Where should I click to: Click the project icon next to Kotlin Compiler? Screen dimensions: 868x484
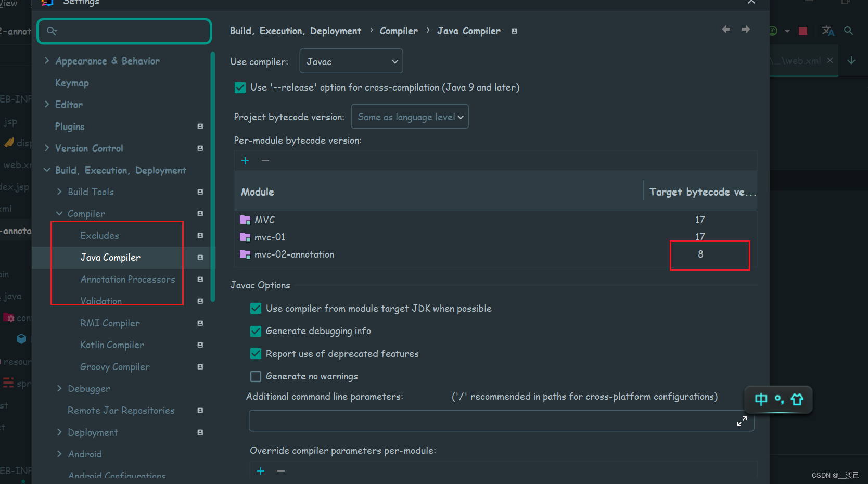(200, 345)
